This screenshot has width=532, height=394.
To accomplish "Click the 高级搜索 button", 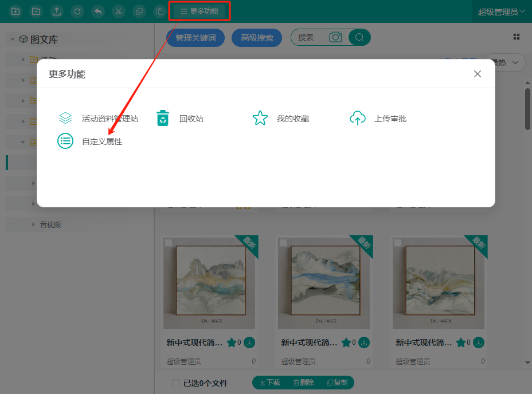I will coord(257,38).
